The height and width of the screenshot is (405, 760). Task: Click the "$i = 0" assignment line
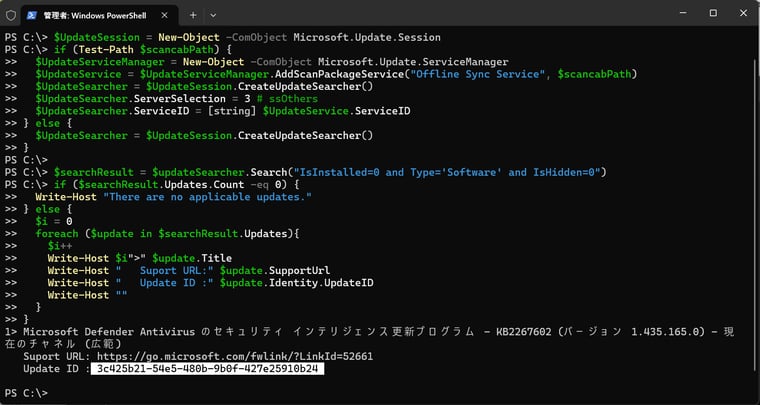pos(54,221)
